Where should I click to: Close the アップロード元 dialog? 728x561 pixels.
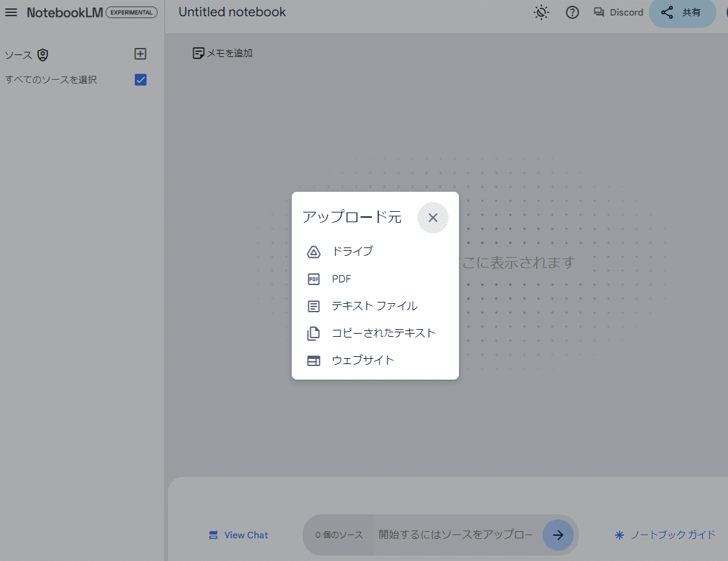(x=432, y=218)
